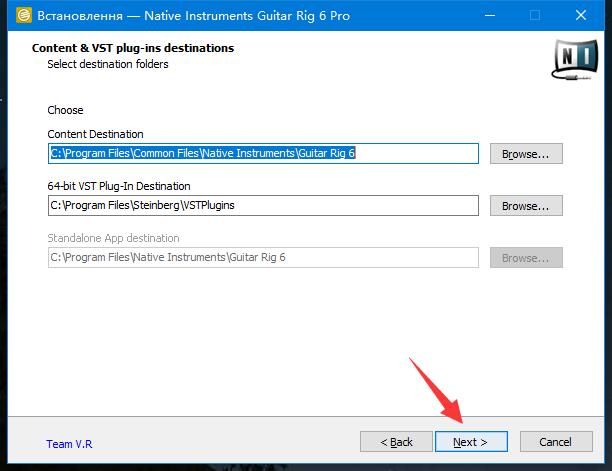Browse for the 64-bit VST Plug-In folder
The width and height of the screenshot is (612, 471).
526,205
